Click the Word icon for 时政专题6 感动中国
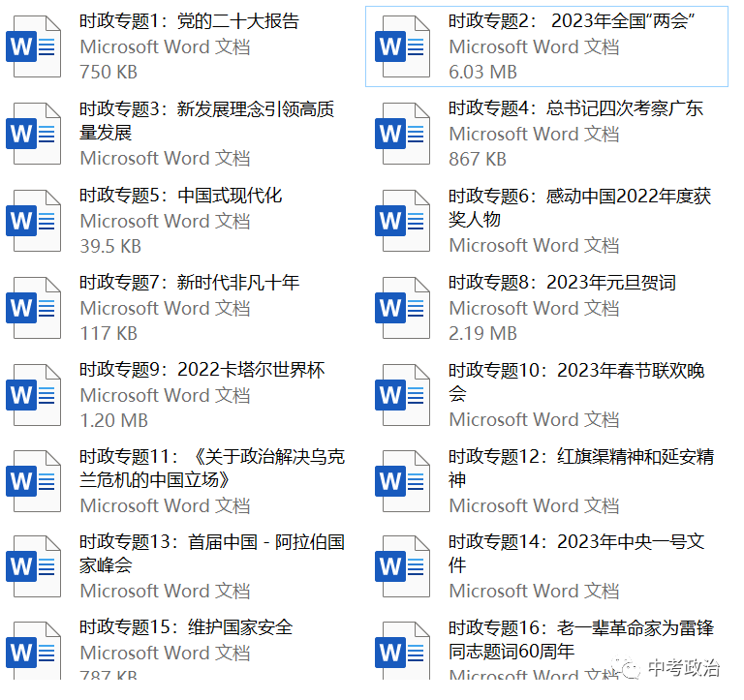The width and height of the screenshot is (744, 700). [x=402, y=221]
